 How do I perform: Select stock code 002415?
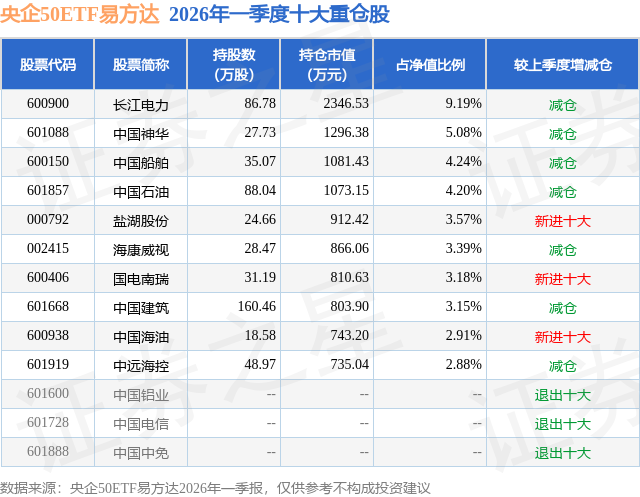[48, 248]
